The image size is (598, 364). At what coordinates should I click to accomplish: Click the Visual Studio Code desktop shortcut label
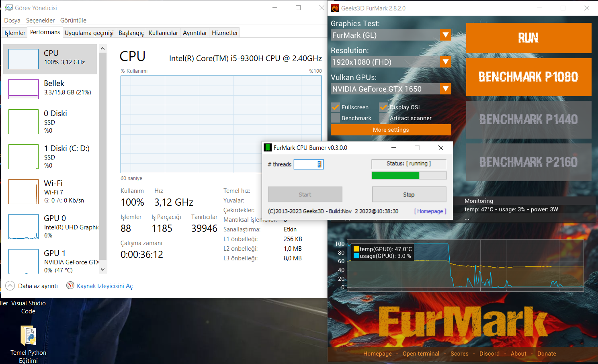click(28, 307)
